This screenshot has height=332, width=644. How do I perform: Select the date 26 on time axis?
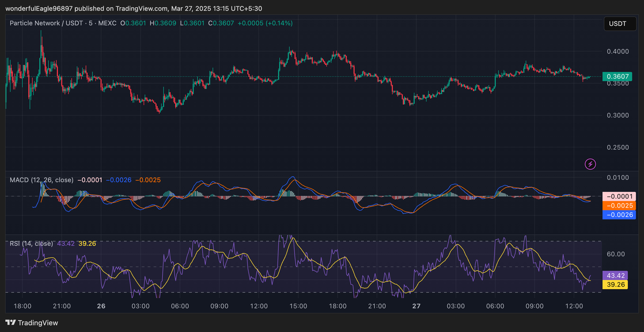pyautogui.click(x=101, y=306)
